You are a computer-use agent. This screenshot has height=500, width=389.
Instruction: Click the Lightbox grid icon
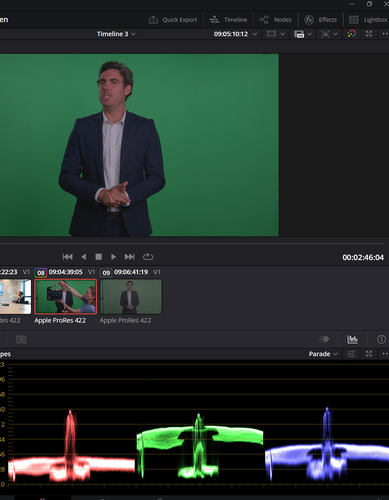pos(354,20)
